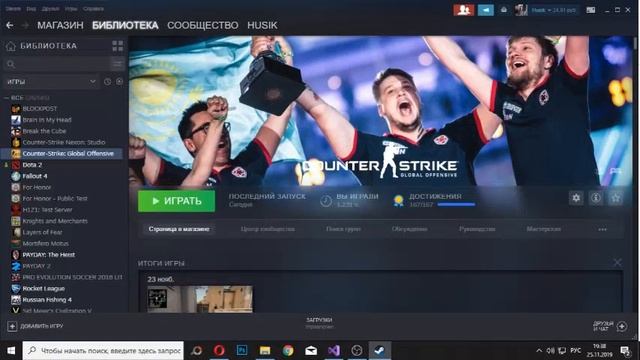
Task: Click the Dota 2 game icon
Action: point(16,165)
